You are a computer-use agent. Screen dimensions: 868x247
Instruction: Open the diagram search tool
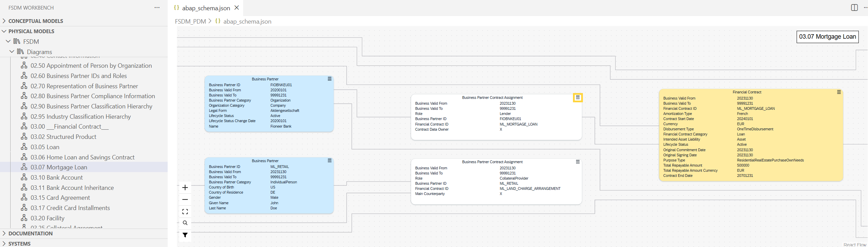(185, 223)
